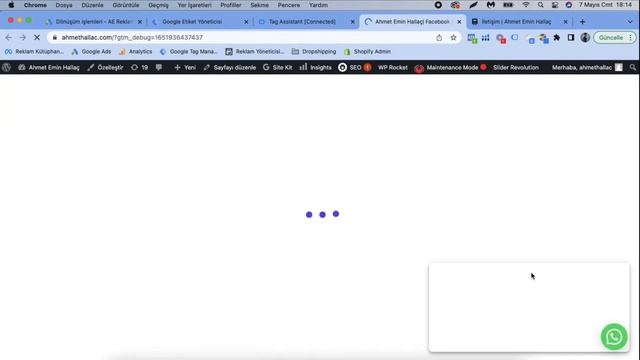The width and height of the screenshot is (640, 360).
Task: Open the Yer İşaretleri menu
Action: click(194, 5)
